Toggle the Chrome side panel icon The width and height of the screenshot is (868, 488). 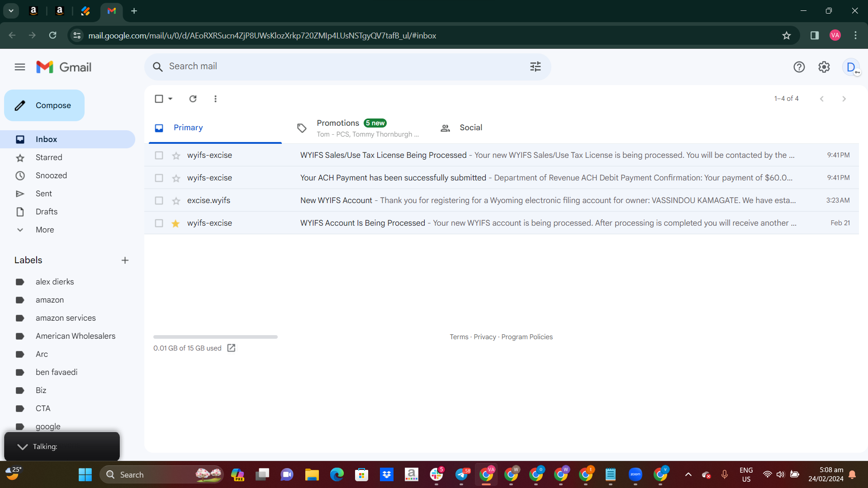(x=815, y=35)
